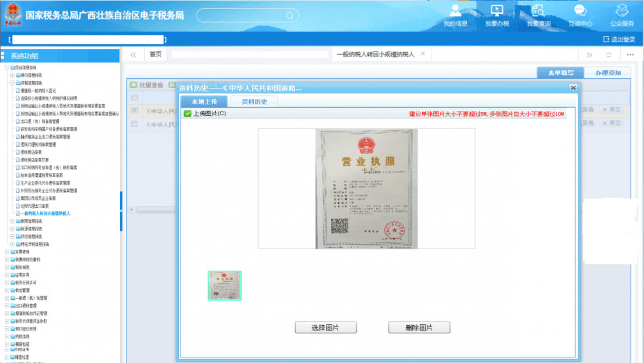
Task: Click the 选择图片 button
Action: [x=325, y=328]
